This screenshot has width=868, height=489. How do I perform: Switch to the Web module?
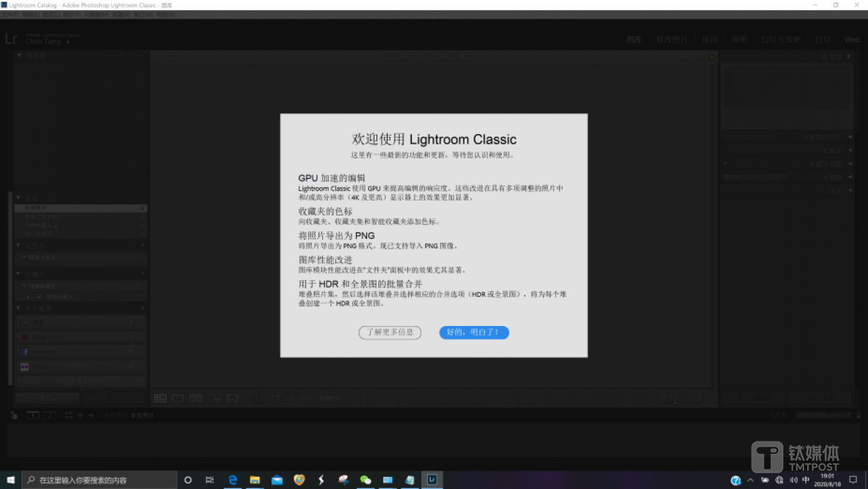click(x=852, y=39)
